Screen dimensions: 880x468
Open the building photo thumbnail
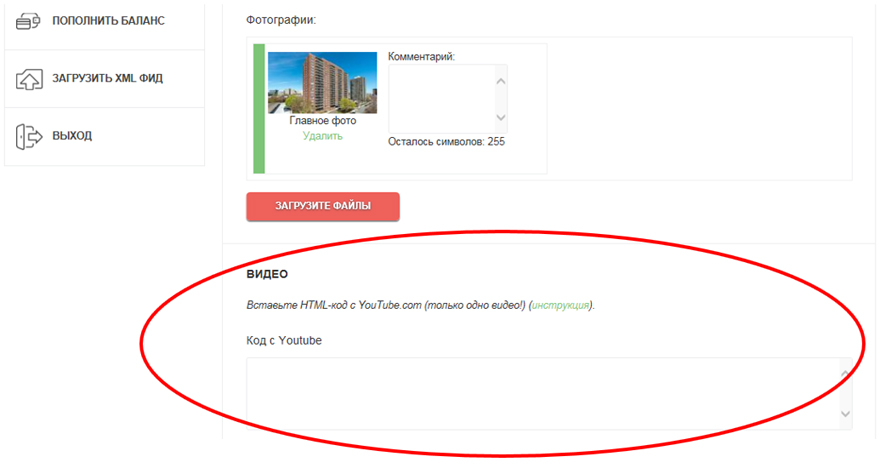(322, 82)
